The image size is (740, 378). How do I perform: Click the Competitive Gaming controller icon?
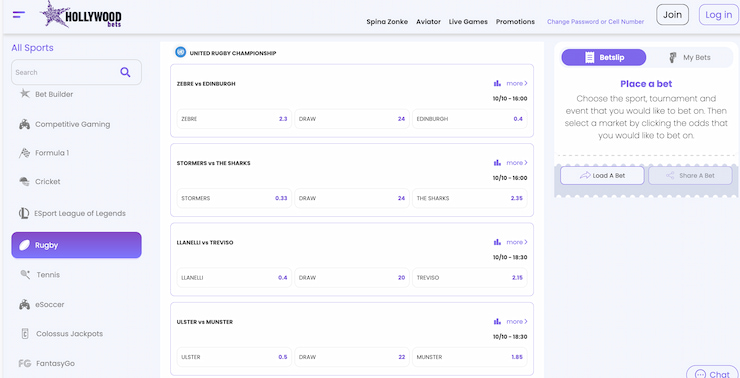(x=25, y=125)
